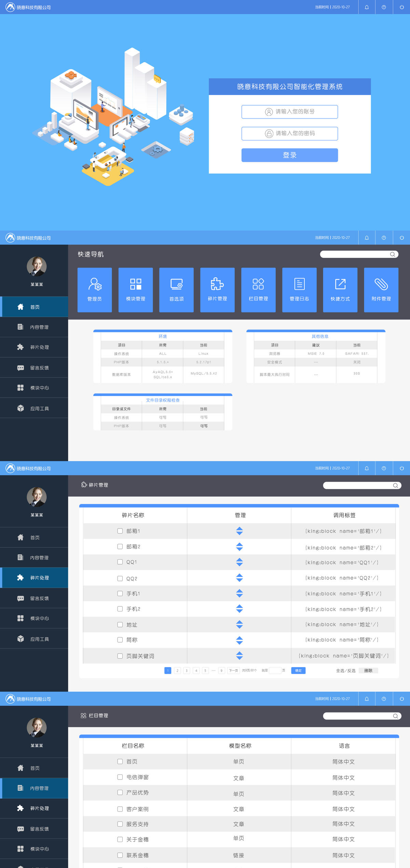Click the 全选/反选 link

[345, 671]
